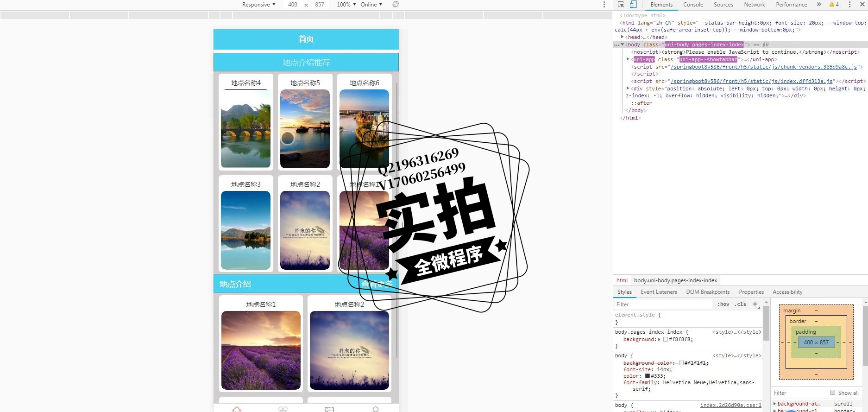
Task: Open index.2d26d90a.css:1 source link
Action: coord(730,405)
